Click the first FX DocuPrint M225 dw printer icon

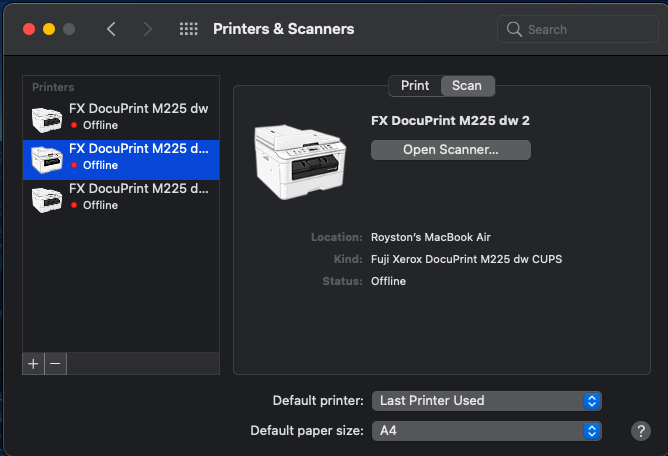pos(46,118)
